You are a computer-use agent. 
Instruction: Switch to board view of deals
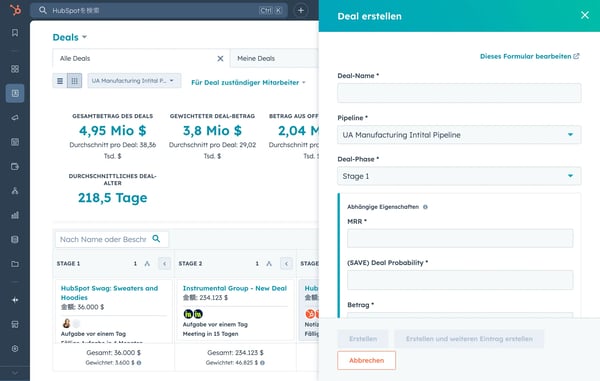point(75,81)
